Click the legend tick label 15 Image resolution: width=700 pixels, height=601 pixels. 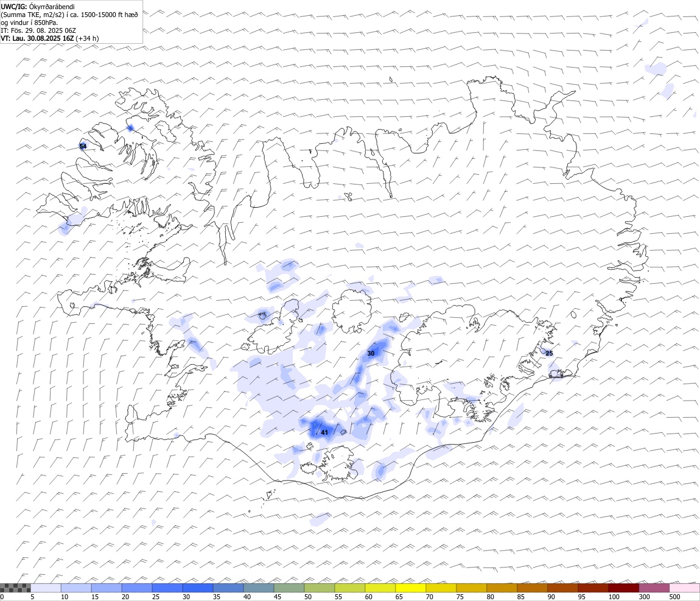pos(94,597)
